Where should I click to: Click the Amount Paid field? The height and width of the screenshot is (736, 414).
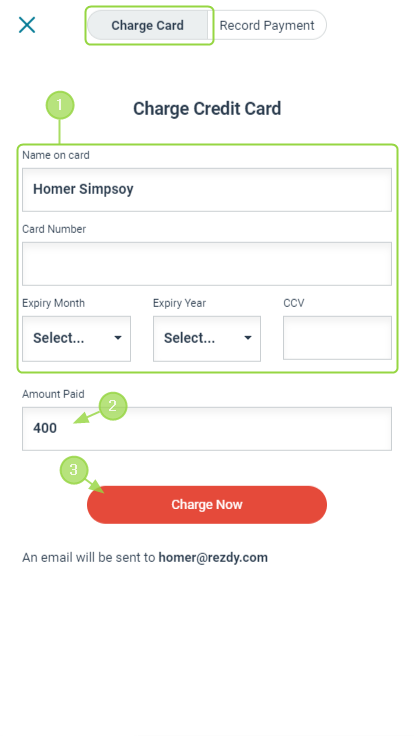[207, 429]
